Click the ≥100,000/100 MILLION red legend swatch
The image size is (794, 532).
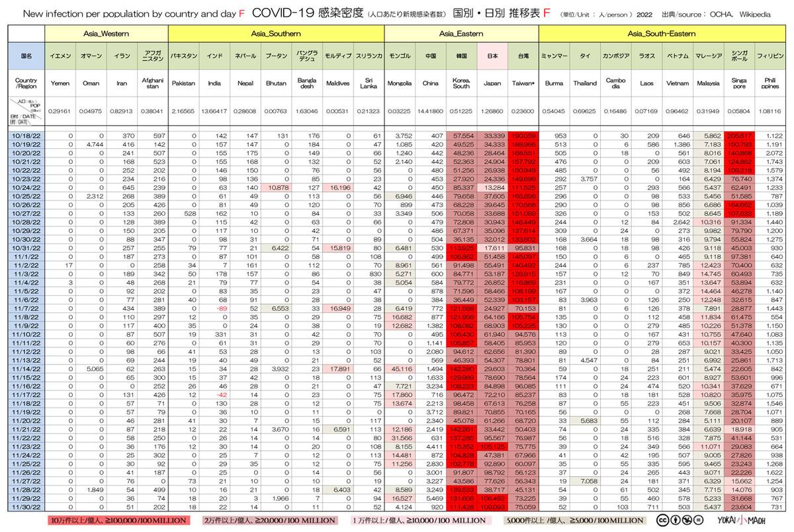click(x=118, y=521)
